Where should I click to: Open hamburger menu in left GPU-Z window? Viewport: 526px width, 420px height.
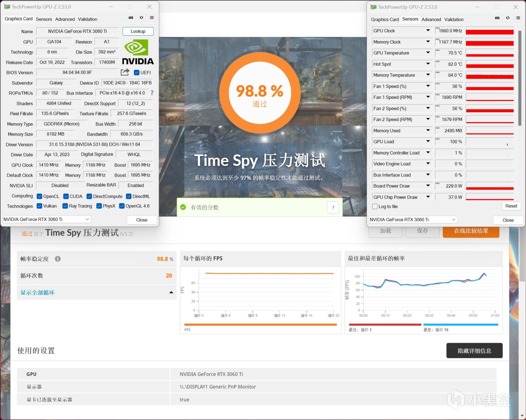pos(152,18)
